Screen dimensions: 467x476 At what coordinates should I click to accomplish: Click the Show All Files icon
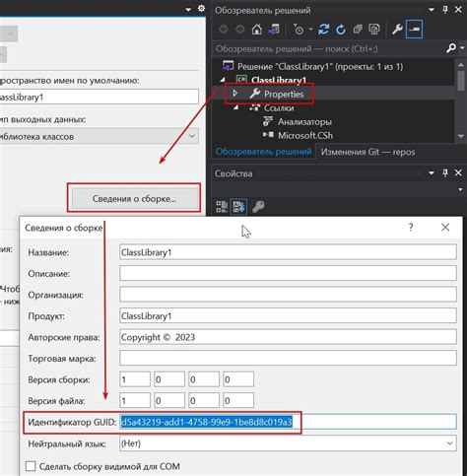click(374, 30)
